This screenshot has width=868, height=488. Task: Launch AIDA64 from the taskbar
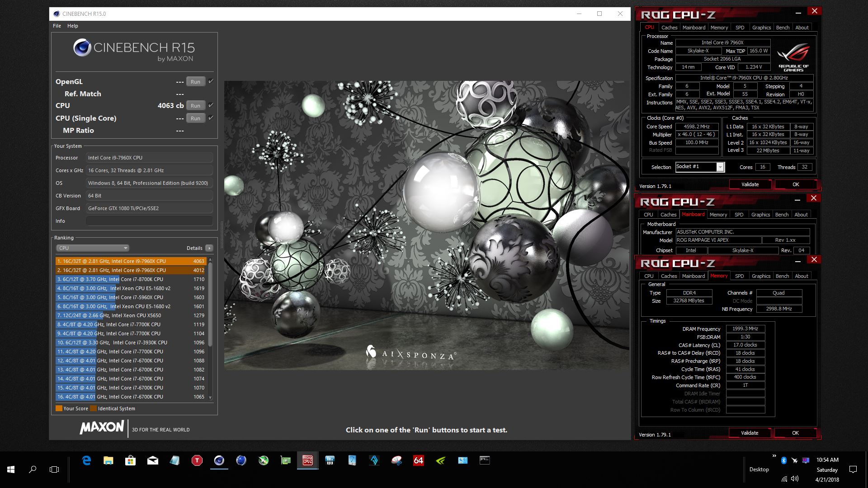419,460
